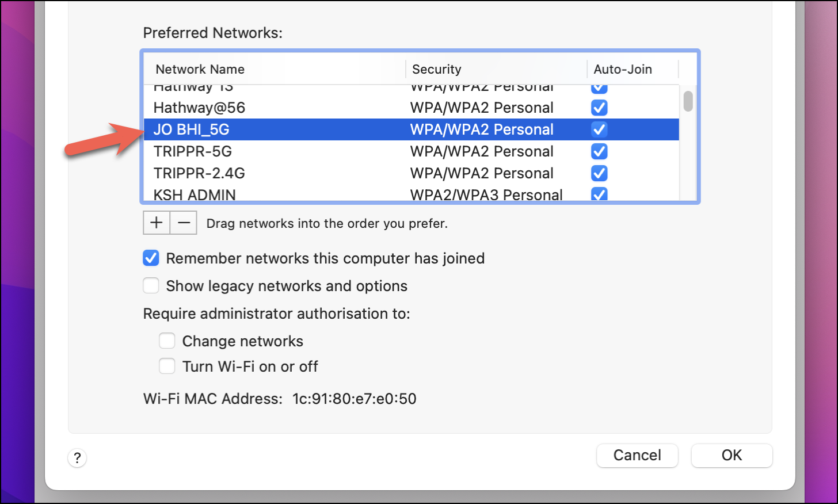This screenshot has width=838, height=504.
Task: Click the minus button to remove network
Action: [184, 223]
